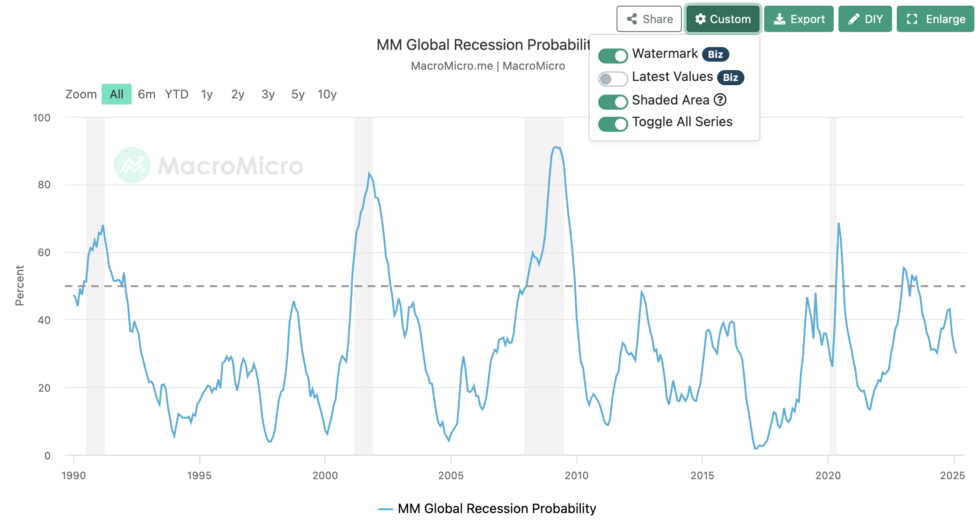The width and height of the screenshot is (980, 530).
Task: Click the 2010 x-axis label
Action: pos(577,475)
